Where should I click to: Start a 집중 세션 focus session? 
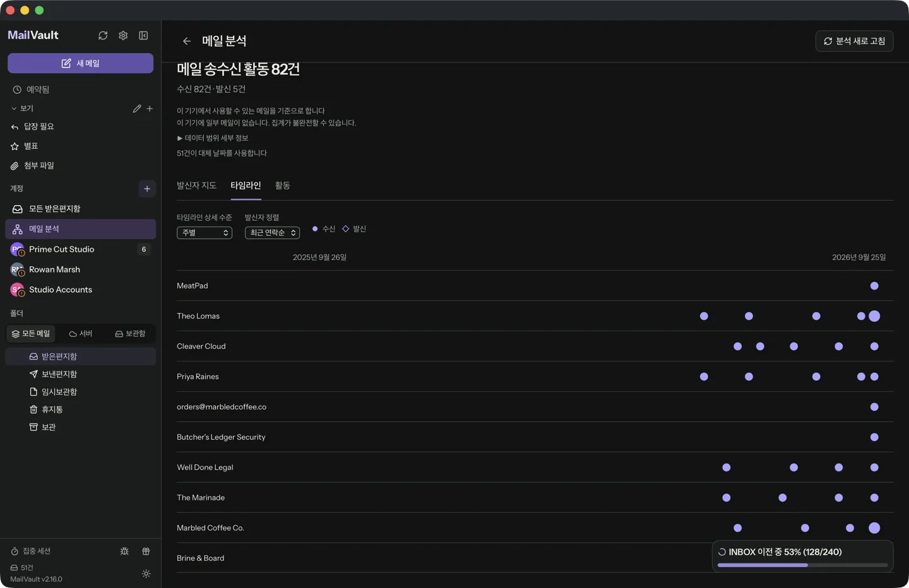tap(30, 551)
